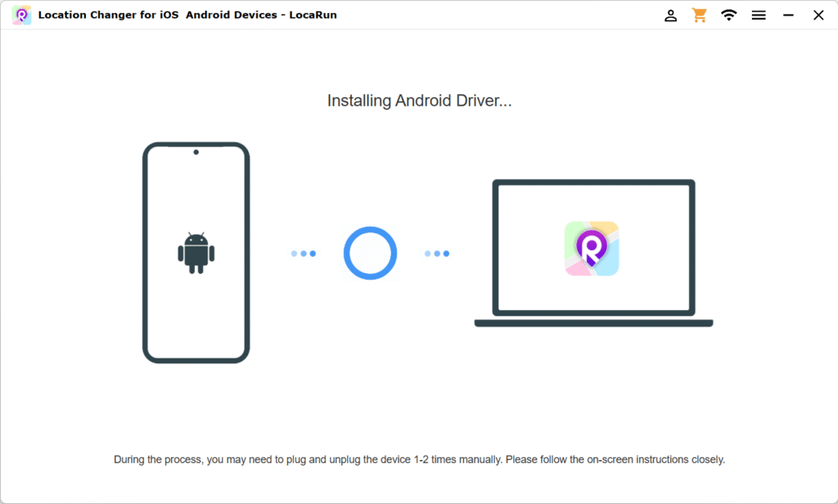Minimize the LocaRun window
838x504 pixels.
(788, 16)
